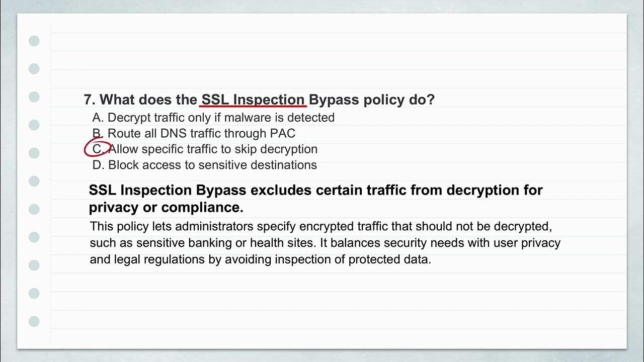Image resolution: width=644 pixels, height=362 pixels.
Task: Click the bold text "privacy or compliance."
Action: 166,207
